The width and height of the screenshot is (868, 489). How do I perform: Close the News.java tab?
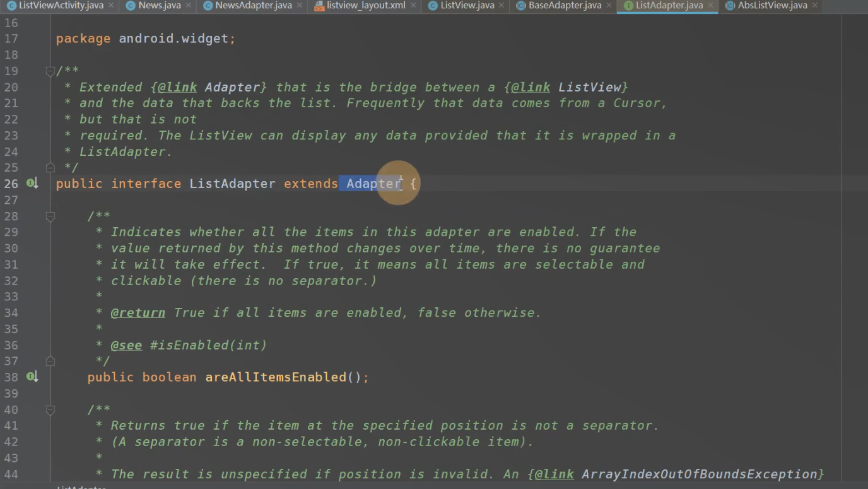(x=189, y=6)
